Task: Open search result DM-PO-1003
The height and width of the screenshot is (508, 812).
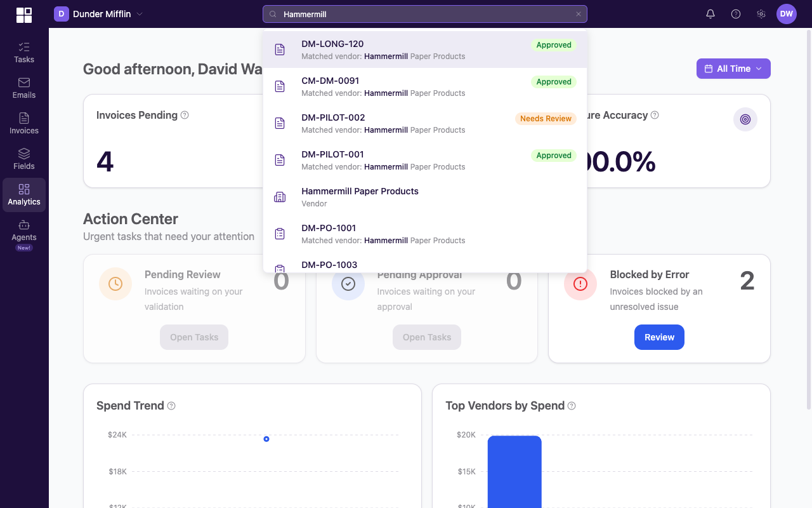Action: tap(425, 263)
